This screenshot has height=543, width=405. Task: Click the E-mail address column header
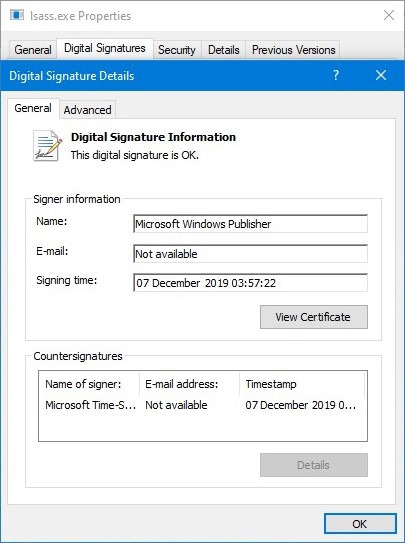[189, 384]
